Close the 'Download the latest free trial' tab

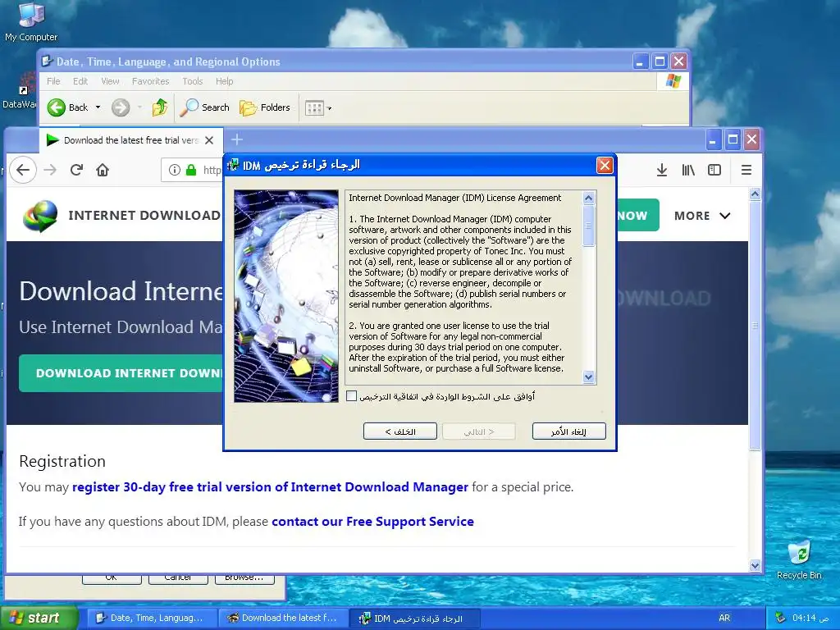click(x=209, y=140)
